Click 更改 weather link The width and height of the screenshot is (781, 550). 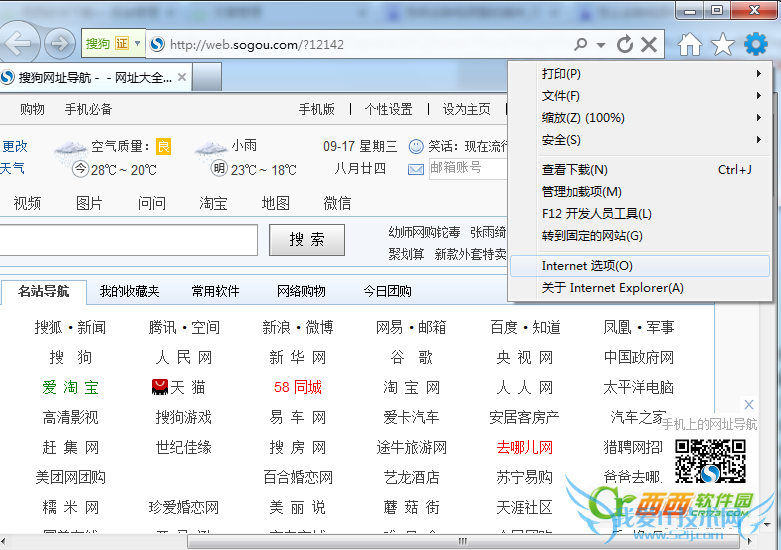(14, 146)
